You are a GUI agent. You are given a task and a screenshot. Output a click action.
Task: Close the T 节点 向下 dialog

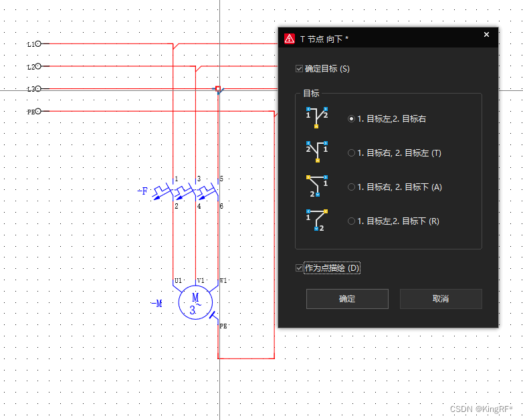pos(486,35)
